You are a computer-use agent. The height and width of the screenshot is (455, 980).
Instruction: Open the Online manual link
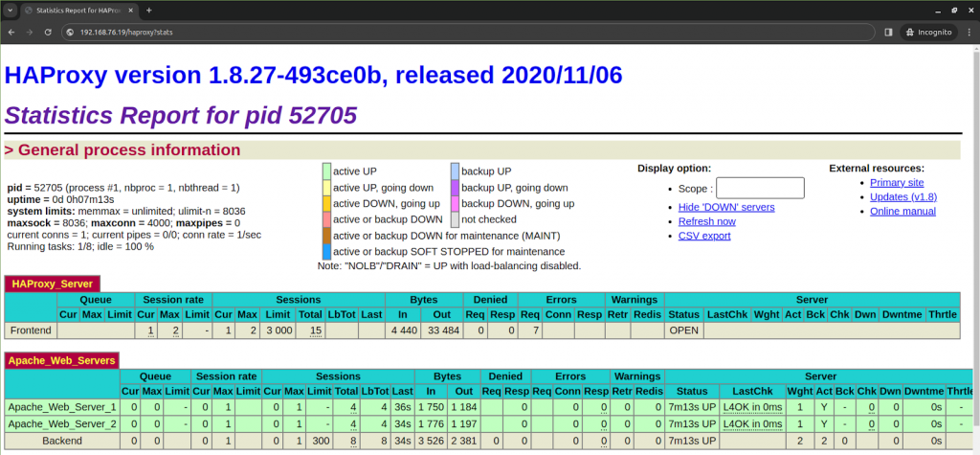902,212
